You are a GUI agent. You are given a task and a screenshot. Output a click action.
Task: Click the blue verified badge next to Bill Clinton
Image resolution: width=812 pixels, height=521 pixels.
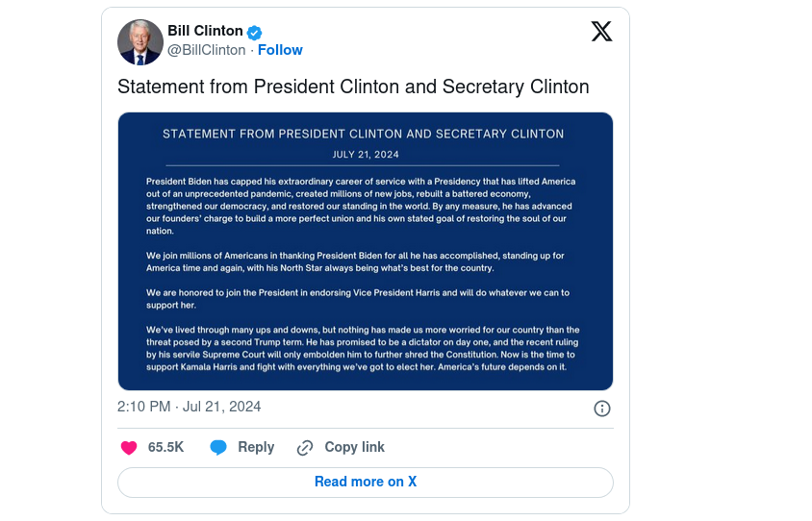pos(254,33)
